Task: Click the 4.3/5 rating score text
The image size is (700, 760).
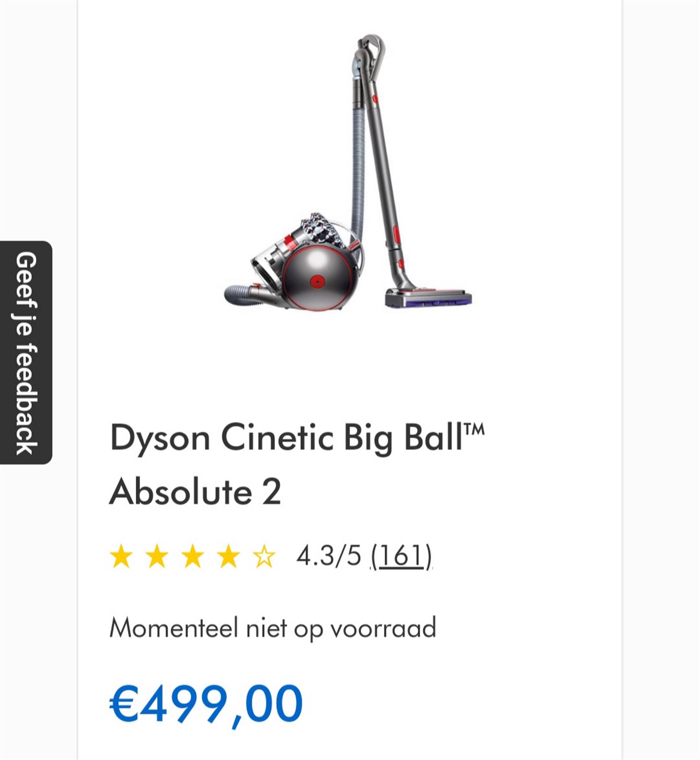Action: [x=328, y=556]
